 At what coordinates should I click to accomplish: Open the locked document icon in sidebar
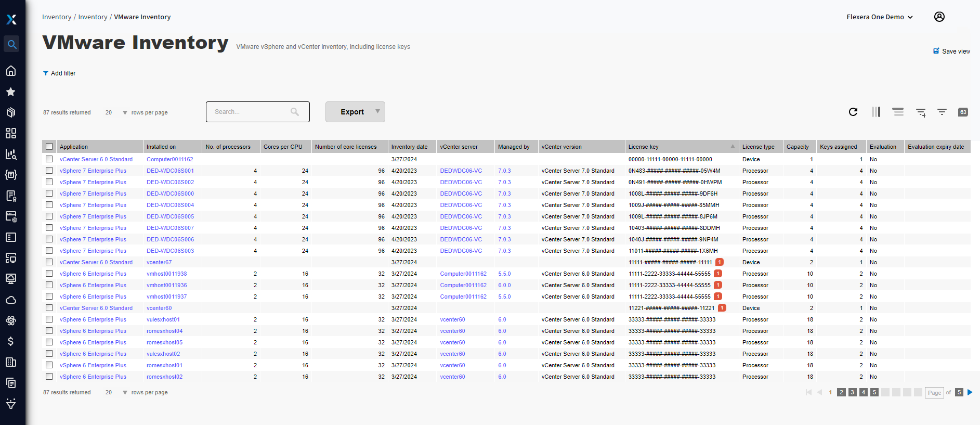tap(11, 196)
